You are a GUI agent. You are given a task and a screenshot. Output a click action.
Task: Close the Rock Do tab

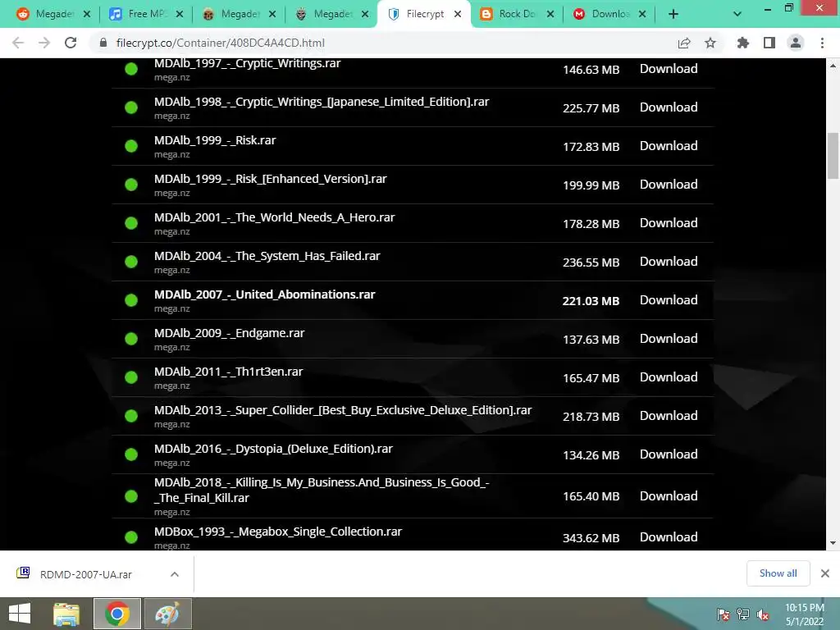click(550, 15)
